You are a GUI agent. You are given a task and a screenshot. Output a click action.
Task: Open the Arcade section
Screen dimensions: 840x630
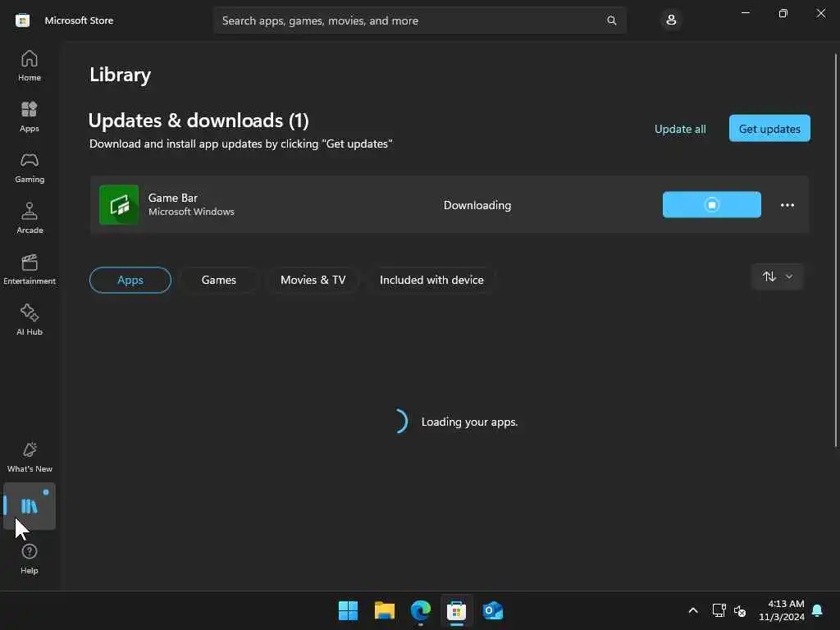30,218
